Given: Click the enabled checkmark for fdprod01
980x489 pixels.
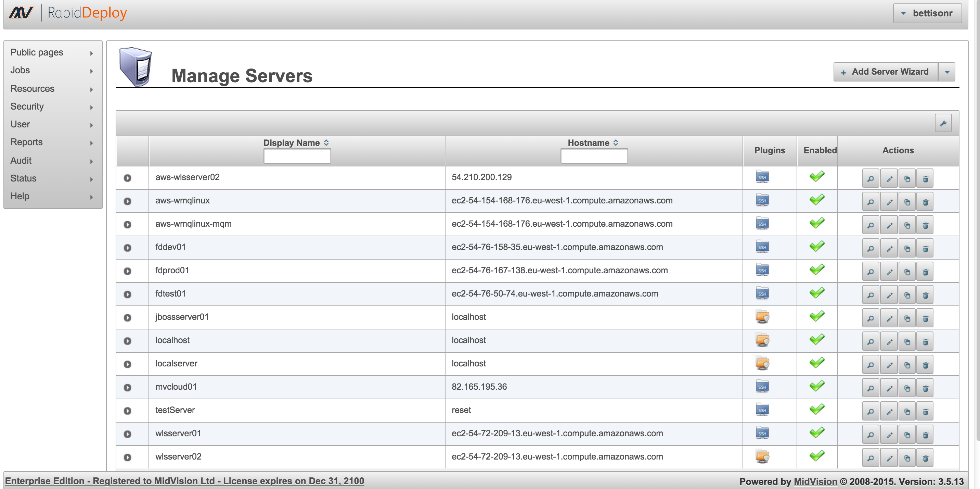Looking at the screenshot, I should pyautogui.click(x=817, y=269).
